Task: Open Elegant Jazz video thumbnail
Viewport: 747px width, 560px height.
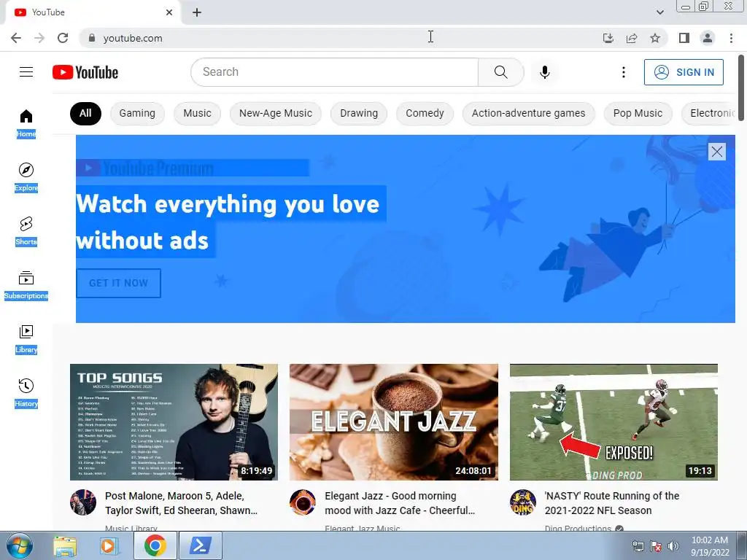Action: 393,422
